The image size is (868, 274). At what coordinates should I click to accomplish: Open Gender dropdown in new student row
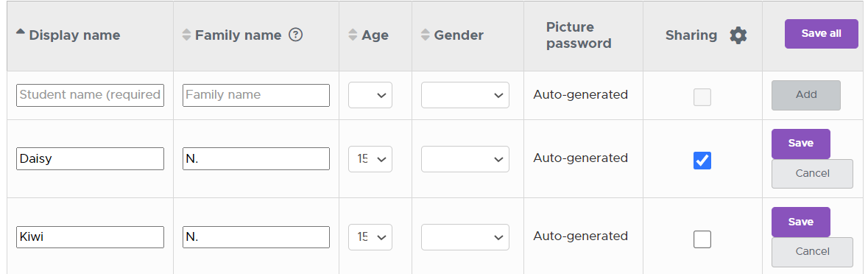click(465, 95)
